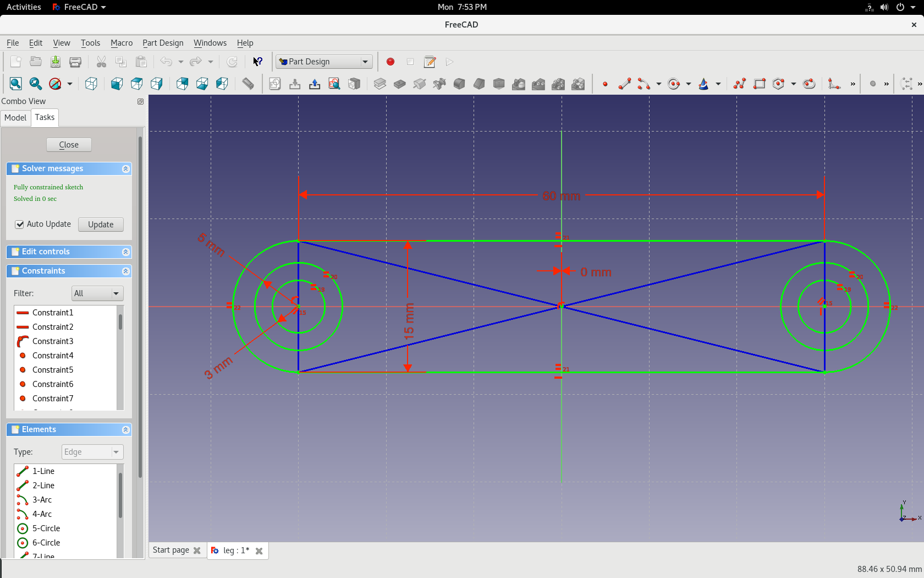Collapse the Solver messages panel
The height and width of the screenshot is (578, 924).
tap(125, 168)
